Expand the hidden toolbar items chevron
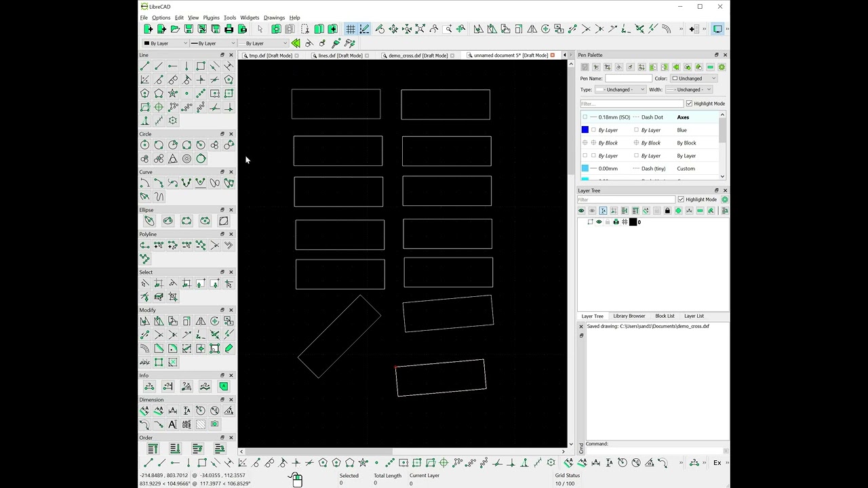The image size is (868, 488). click(681, 29)
